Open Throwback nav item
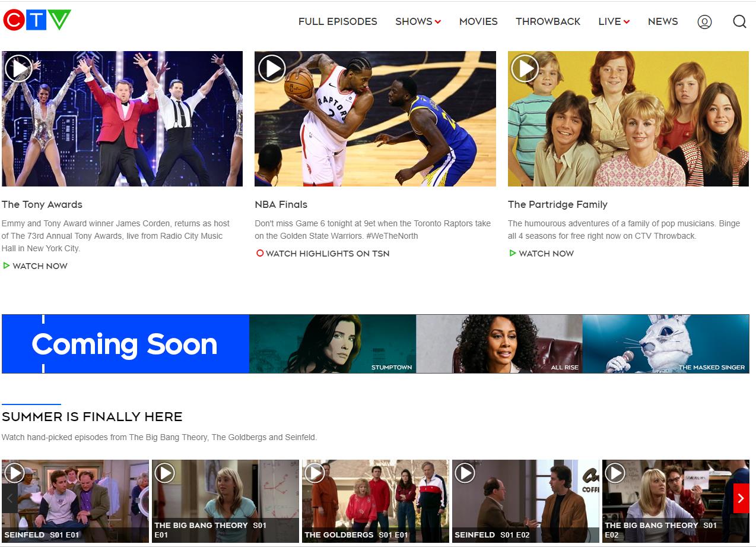This screenshot has height=547, width=756. (x=548, y=21)
